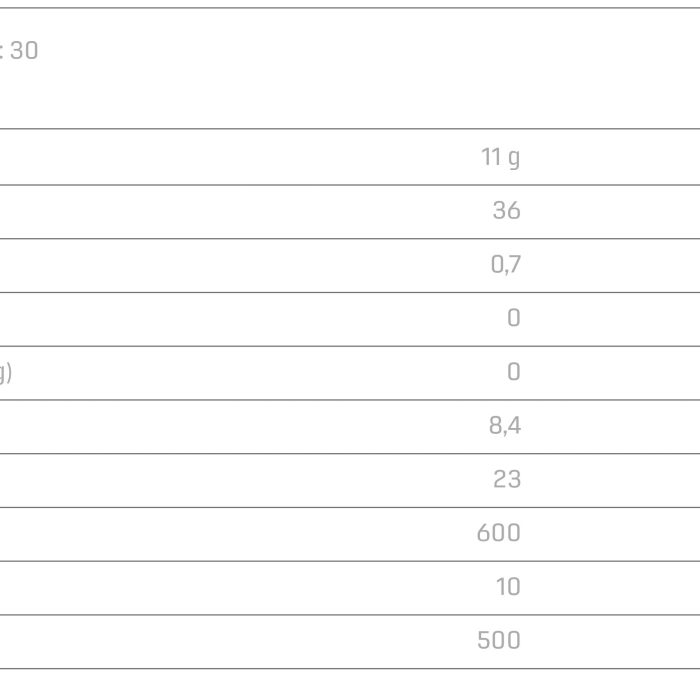Click the divider line between "11 g" and "36"
The width and height of the screenshot is (700, 700).
350,185
